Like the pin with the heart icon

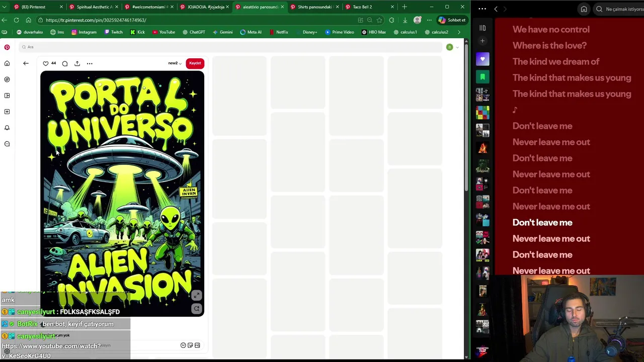pyautogui.click(x=46, y=63)
